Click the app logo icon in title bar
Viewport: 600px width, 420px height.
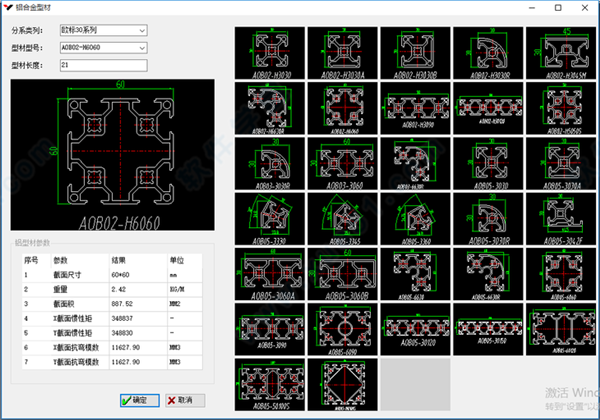coord(8,7)
